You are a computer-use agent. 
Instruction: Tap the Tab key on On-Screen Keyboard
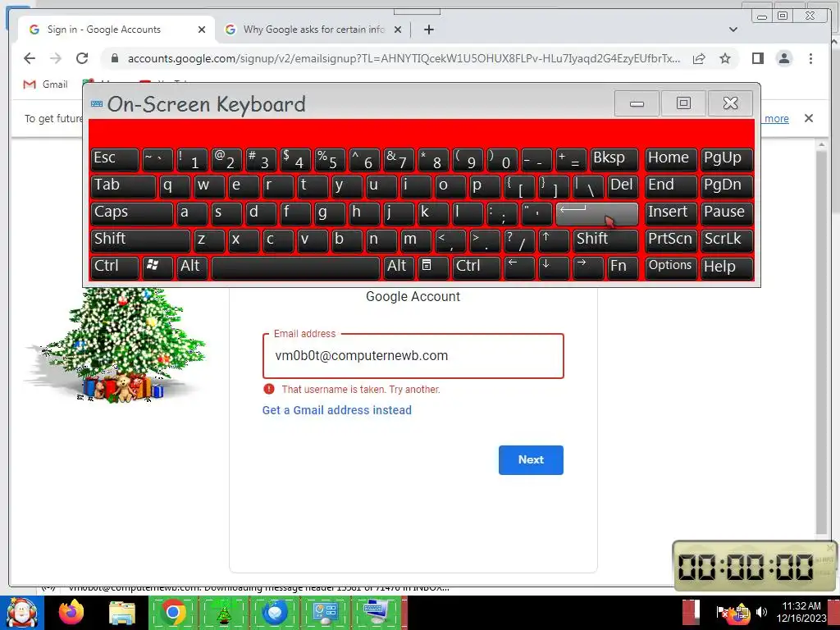(123, 186)
